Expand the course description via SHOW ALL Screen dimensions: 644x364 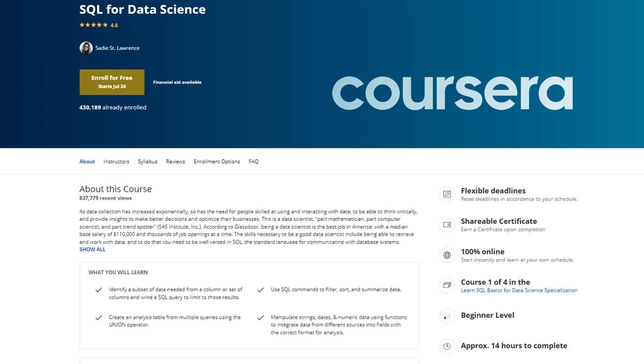tap(92, 249)
